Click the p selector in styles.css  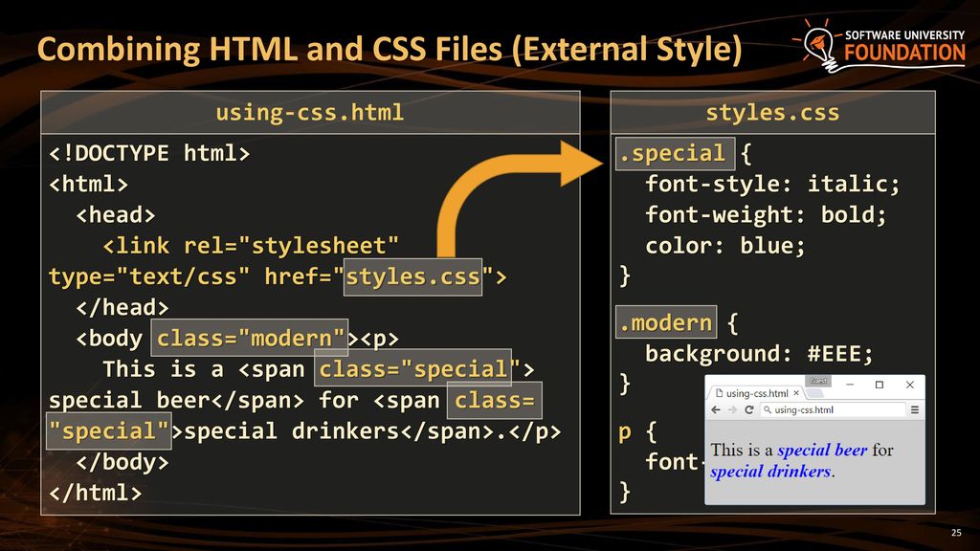[624, 433]
